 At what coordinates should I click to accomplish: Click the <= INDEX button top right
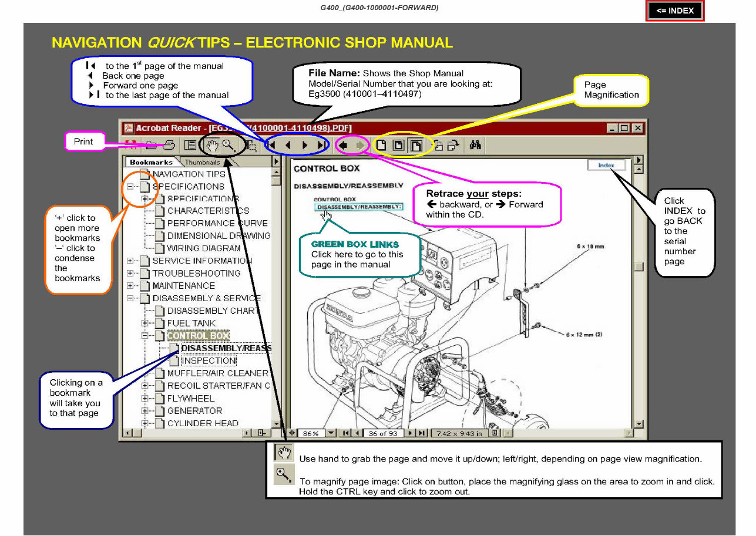pyautogui.click(x=674, y=11)
